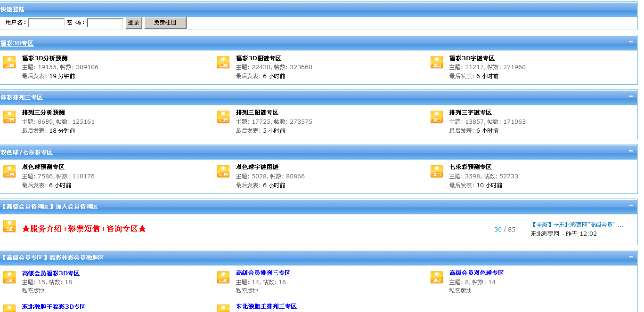Open the 排列三分析预测 forum

click(43, 112)
